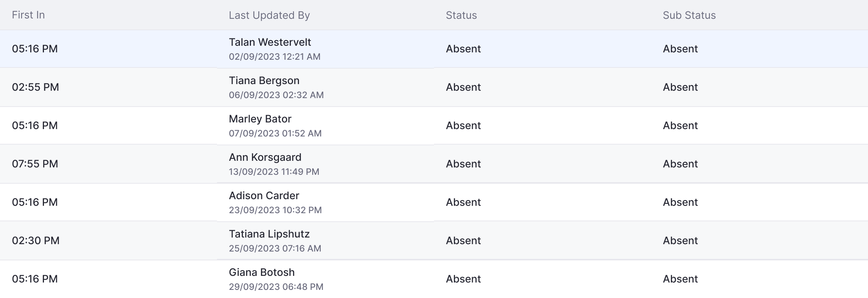
Task: Click on Marley Bator's name
Action: [x=260, y=119]
